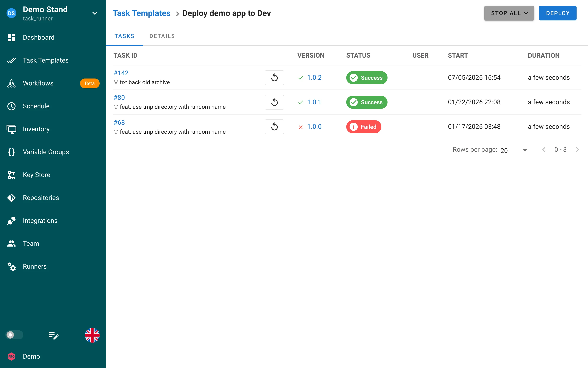Click the Success badge for task #142
The height and width of the screenshot is (368, 588).
pos(367,78)
